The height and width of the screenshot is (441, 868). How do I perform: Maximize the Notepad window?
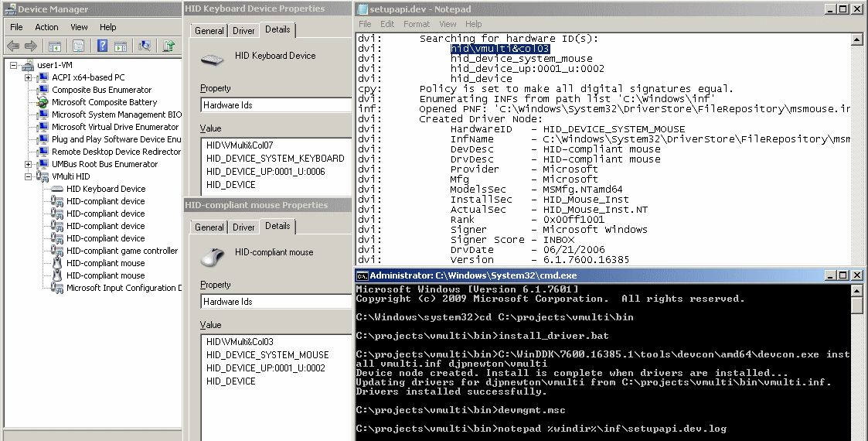click(x=842, y=9)
